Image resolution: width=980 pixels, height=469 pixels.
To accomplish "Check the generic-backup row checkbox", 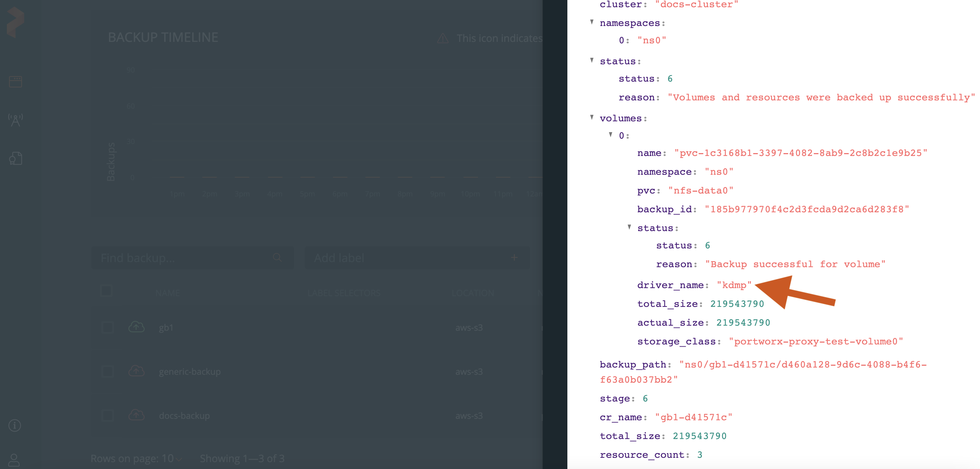I will [107, 371].
